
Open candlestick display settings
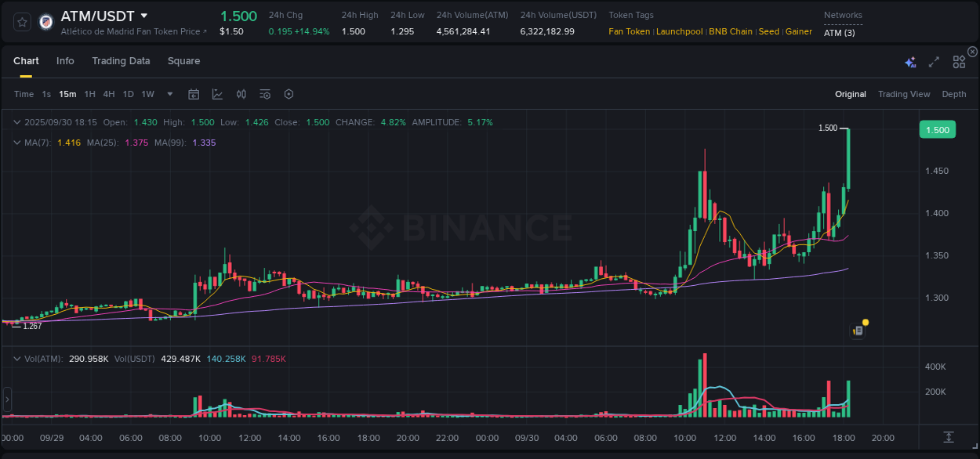241,94
